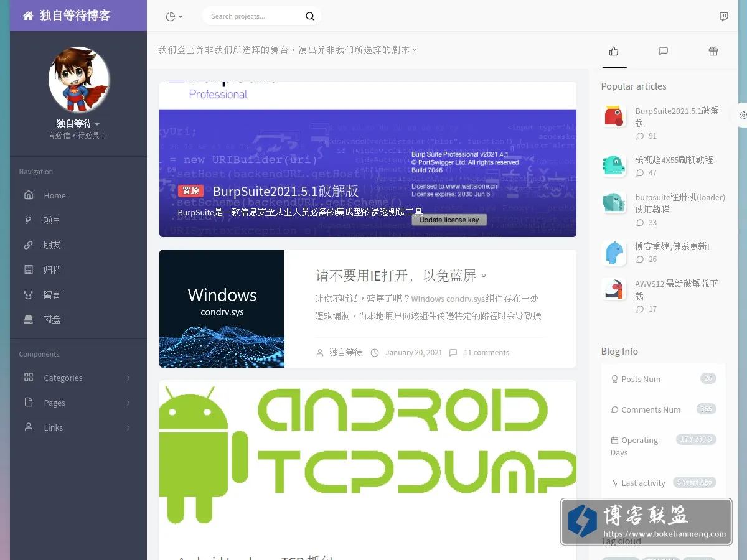Expand the Categories section

(78, 378)
